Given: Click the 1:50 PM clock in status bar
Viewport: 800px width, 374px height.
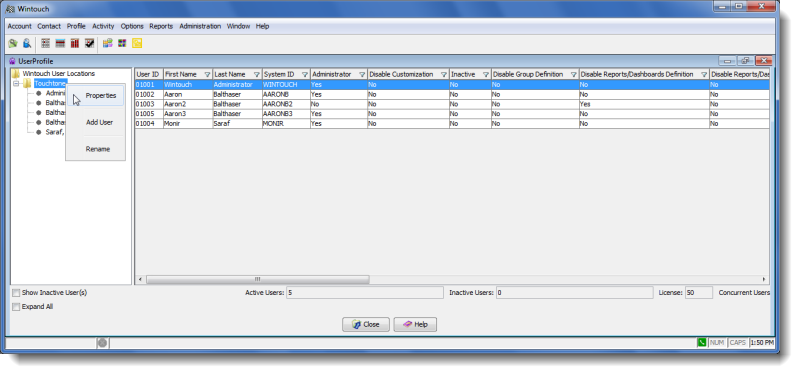Looking at the screenshot, I should point(762,343).
